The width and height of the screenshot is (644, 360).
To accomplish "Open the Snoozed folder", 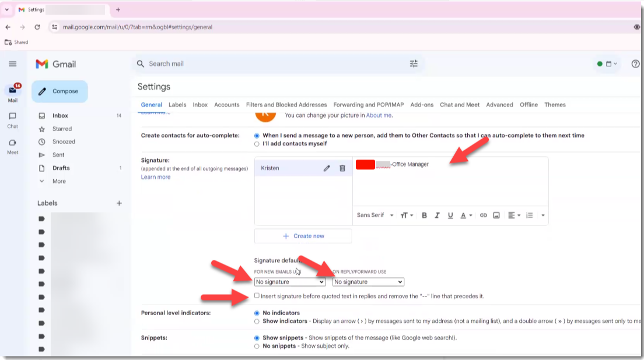I will [64, 142].
